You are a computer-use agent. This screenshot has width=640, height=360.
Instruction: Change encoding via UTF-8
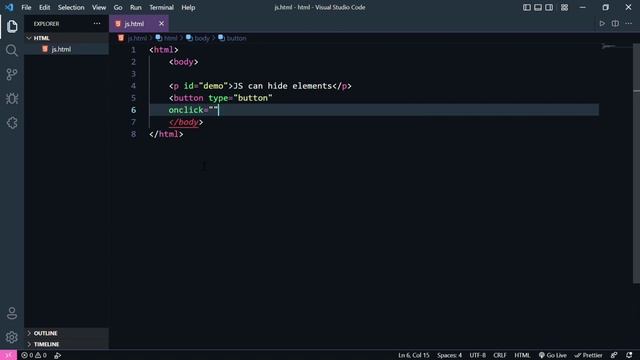[478, 355]
